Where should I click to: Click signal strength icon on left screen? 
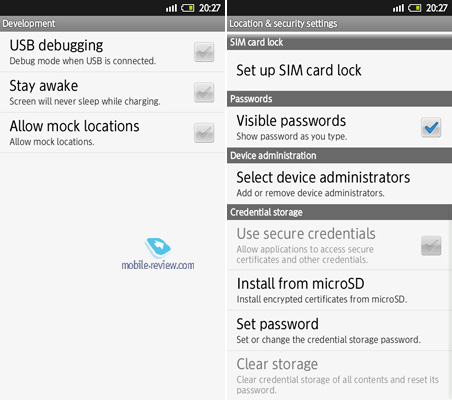click(x=171, y=8)
